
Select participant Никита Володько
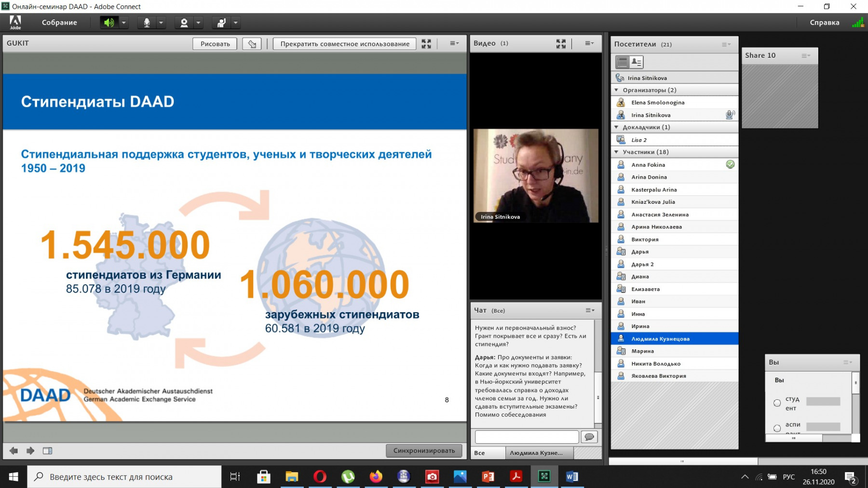tap(675, 364)
